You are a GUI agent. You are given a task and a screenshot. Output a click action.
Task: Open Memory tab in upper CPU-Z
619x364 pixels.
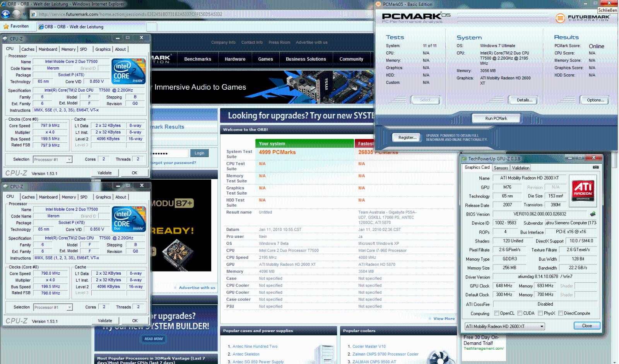point(68,50)
